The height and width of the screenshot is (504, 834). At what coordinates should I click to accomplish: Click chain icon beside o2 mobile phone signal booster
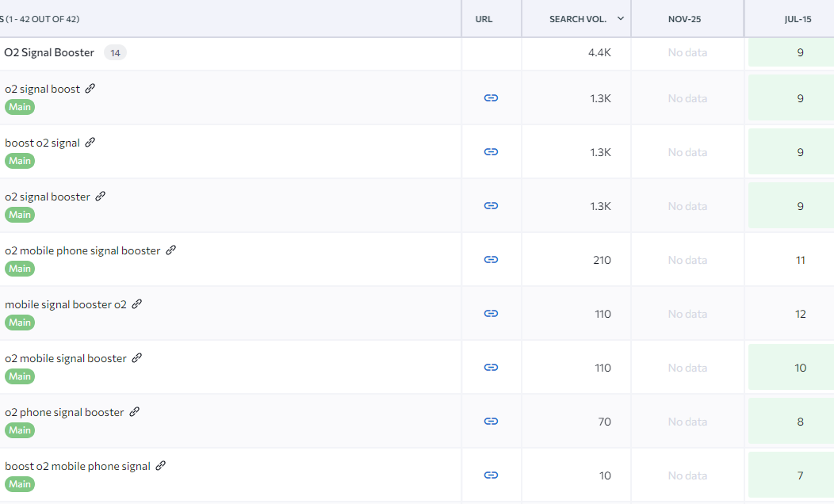(x=170, y=250)
